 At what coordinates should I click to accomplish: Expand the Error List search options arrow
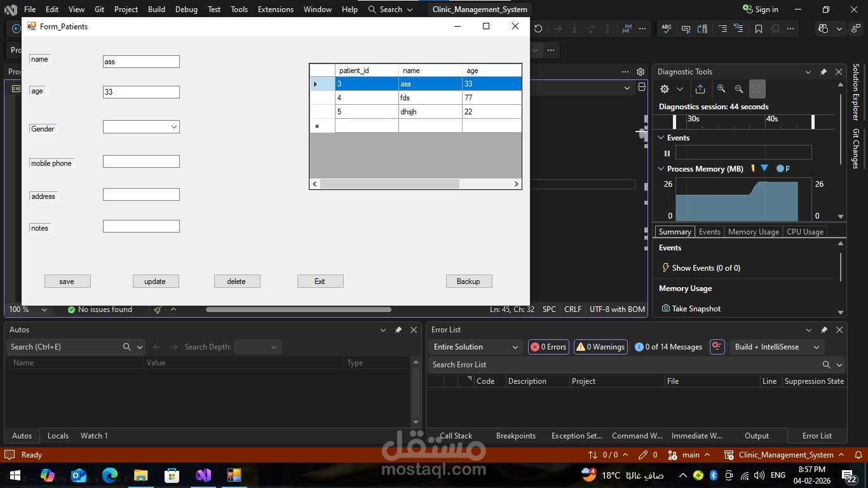(x=839, y=365)
